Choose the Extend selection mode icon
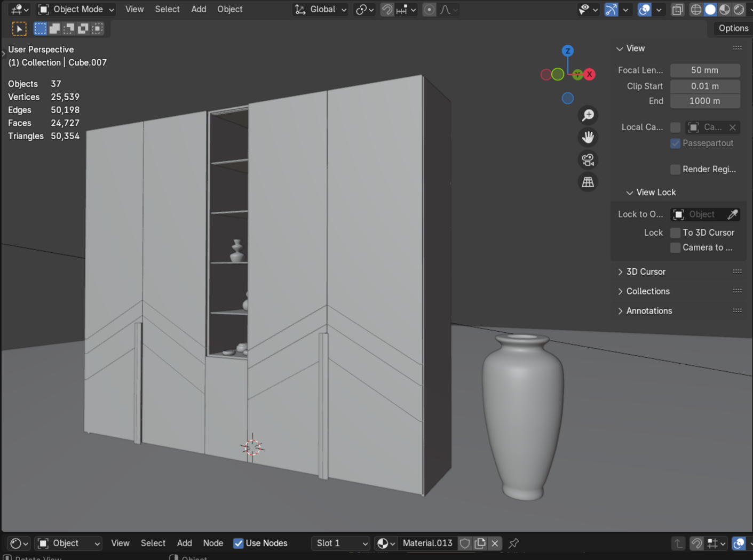Viewport: 753px width, 560px height. 54,29
